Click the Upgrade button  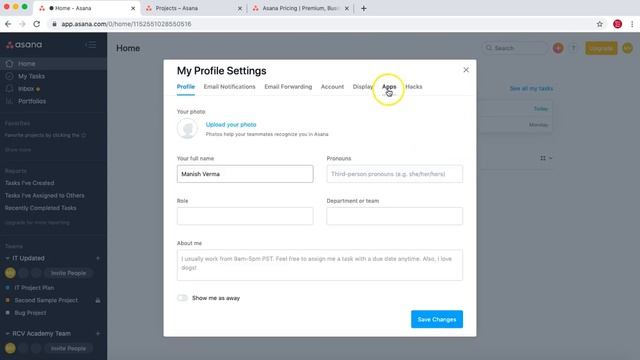click(601, 48)
